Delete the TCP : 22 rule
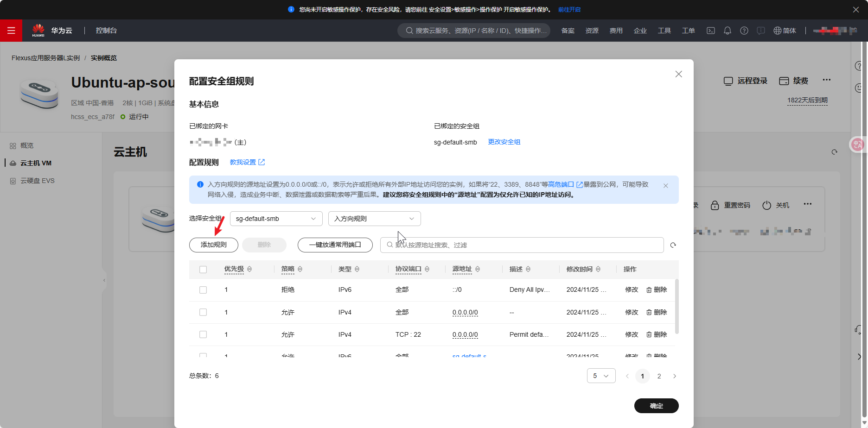This screenshot has height=428, width=868. (657, 334)
